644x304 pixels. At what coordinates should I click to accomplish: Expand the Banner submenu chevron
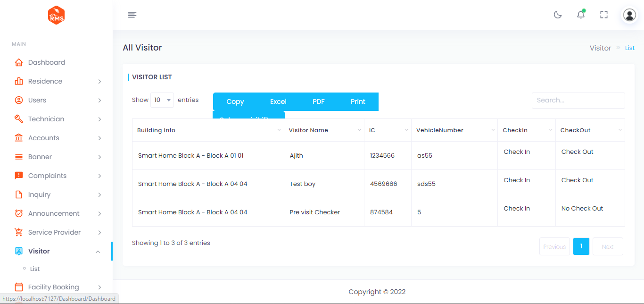click(99, 157)
